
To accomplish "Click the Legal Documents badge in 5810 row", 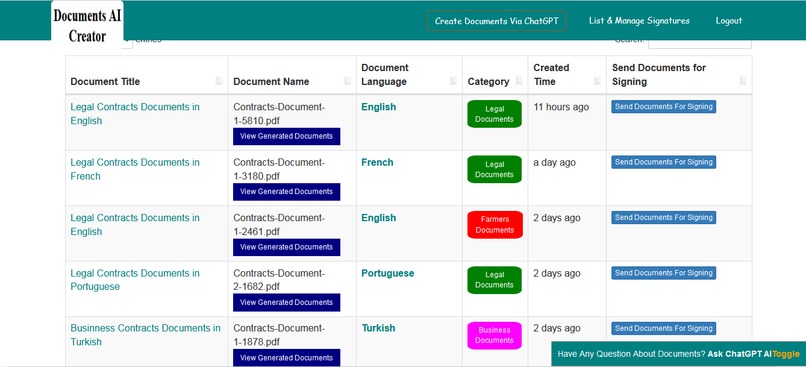I will 494,114.
